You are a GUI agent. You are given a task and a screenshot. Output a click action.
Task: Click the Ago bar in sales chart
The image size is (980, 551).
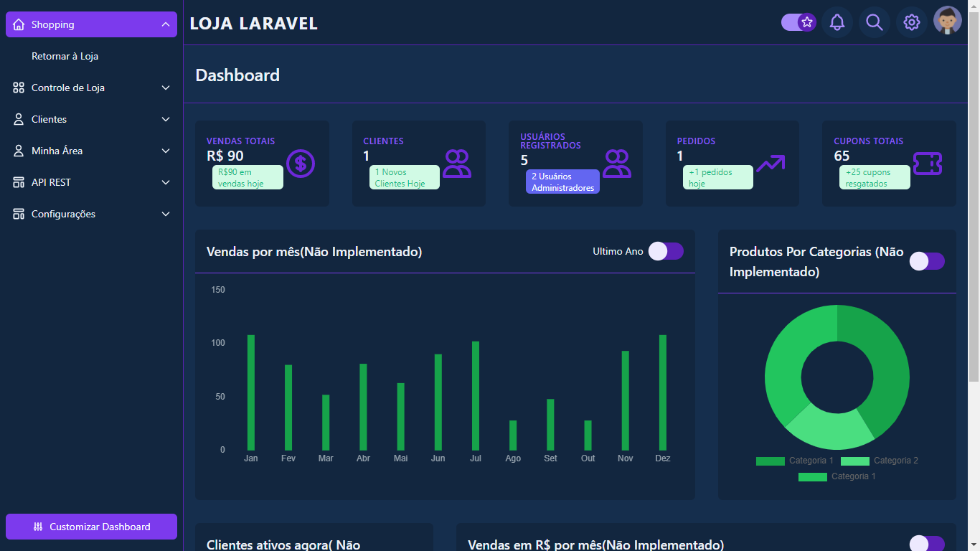513,435
